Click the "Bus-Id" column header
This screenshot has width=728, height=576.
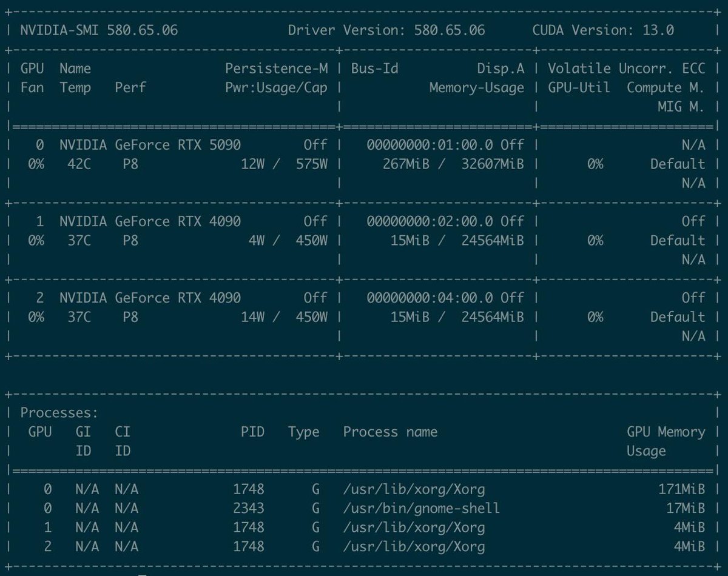click(375, 69)
